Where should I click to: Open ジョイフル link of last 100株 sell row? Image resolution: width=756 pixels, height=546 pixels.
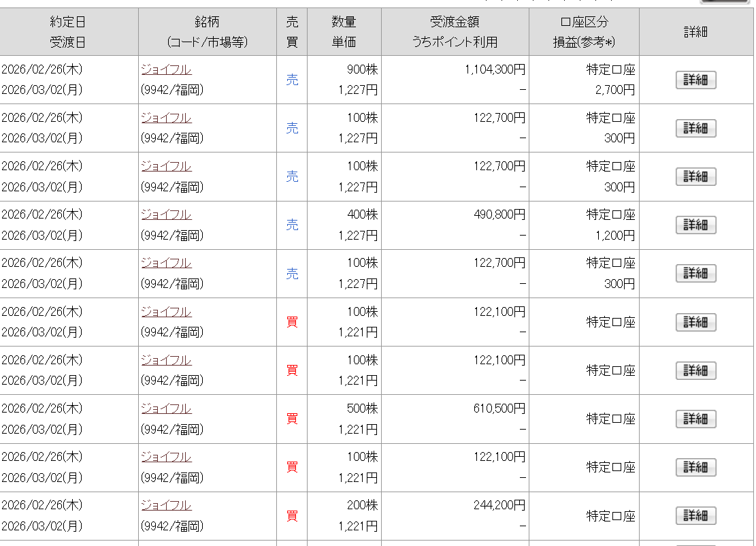pos(166,263)
